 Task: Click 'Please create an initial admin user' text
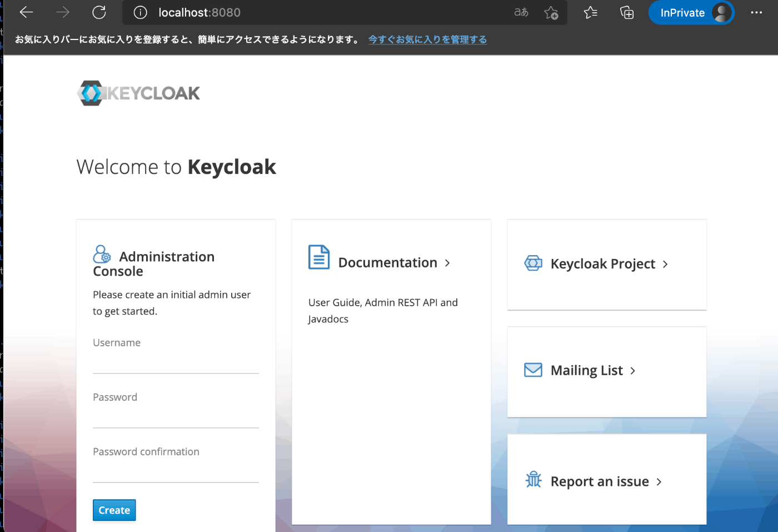click(172, 303)
